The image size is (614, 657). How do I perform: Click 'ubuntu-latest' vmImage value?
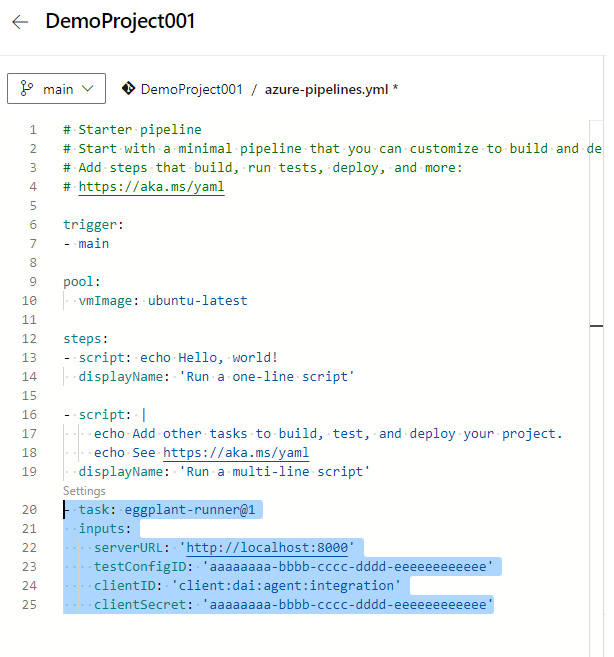point(197,300)
